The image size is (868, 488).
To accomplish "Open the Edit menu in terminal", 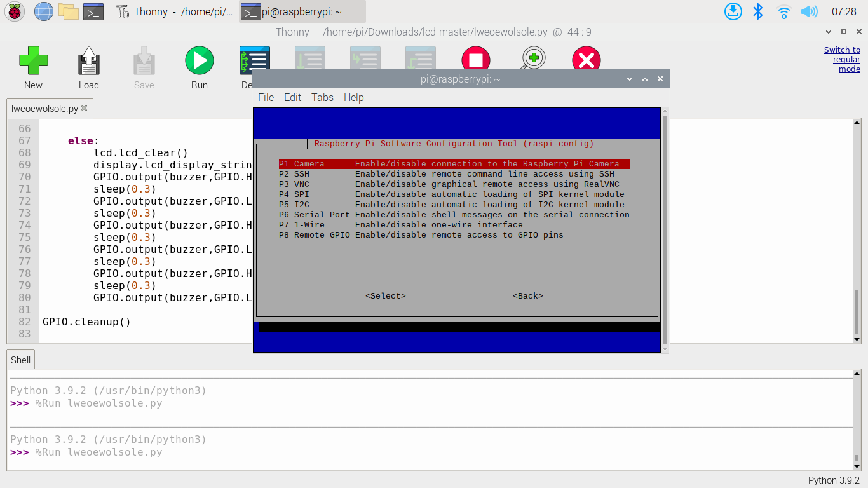I will click(x=292, y=97).
